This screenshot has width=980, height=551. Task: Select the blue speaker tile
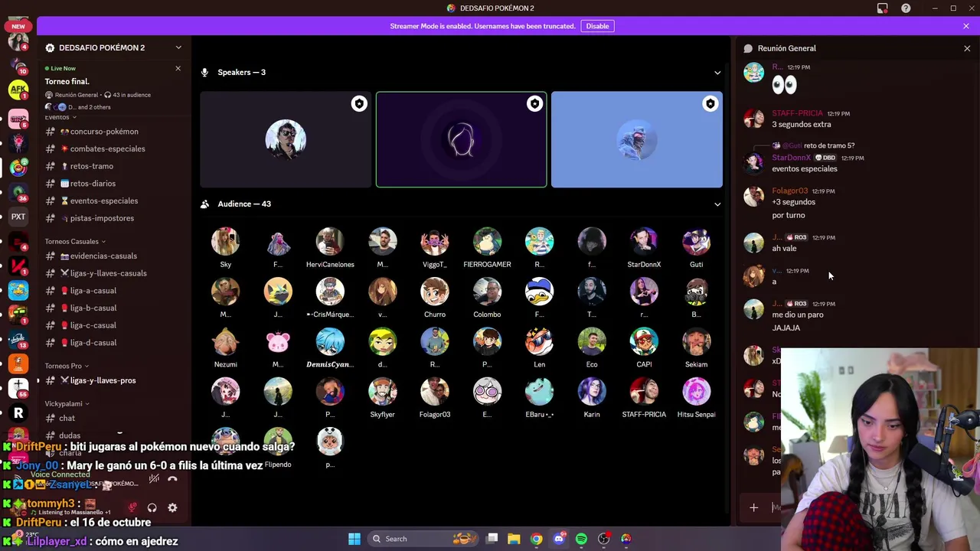point(637,139)
